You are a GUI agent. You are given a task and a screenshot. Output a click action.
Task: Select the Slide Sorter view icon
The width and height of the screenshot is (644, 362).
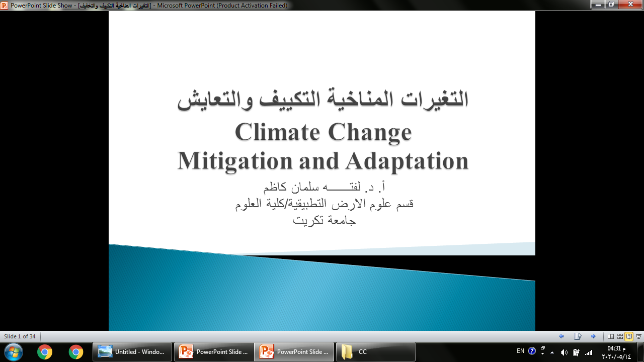(620, 336)
